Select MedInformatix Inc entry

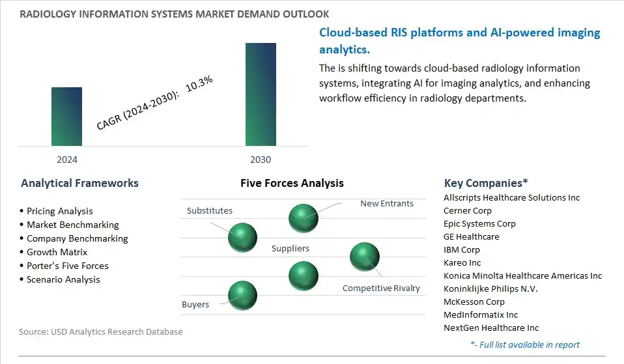(481, 315)
